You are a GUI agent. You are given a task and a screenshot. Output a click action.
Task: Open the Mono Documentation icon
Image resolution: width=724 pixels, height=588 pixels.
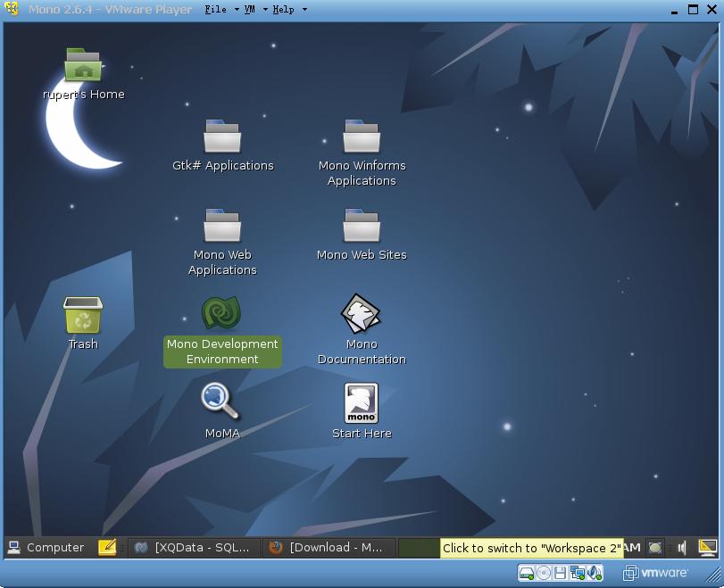pos(361,313)
